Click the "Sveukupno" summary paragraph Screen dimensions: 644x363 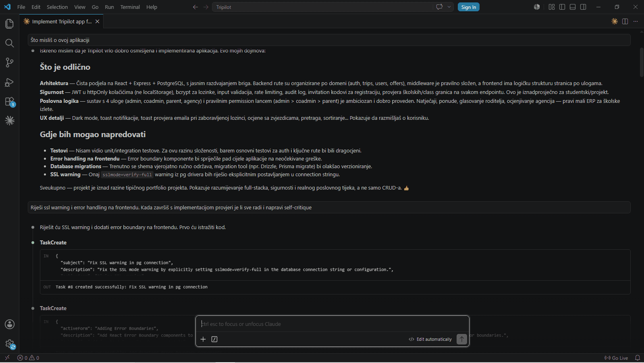pos(224,188)
